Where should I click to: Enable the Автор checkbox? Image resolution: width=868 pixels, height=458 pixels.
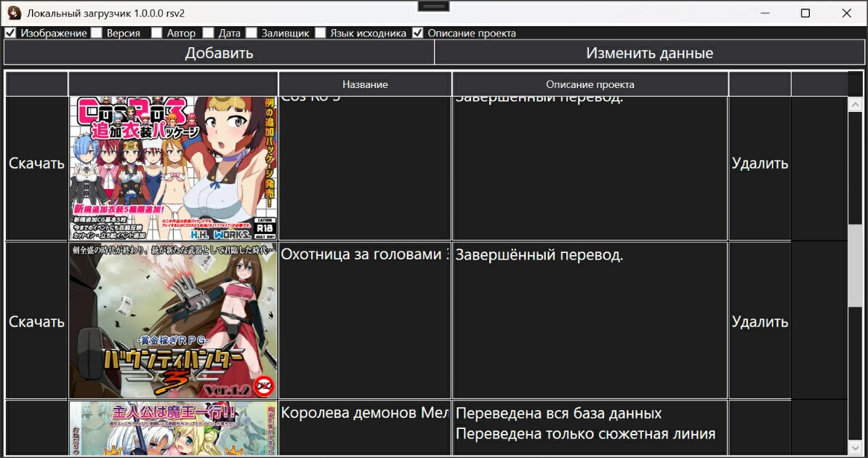tap(156, 33)
